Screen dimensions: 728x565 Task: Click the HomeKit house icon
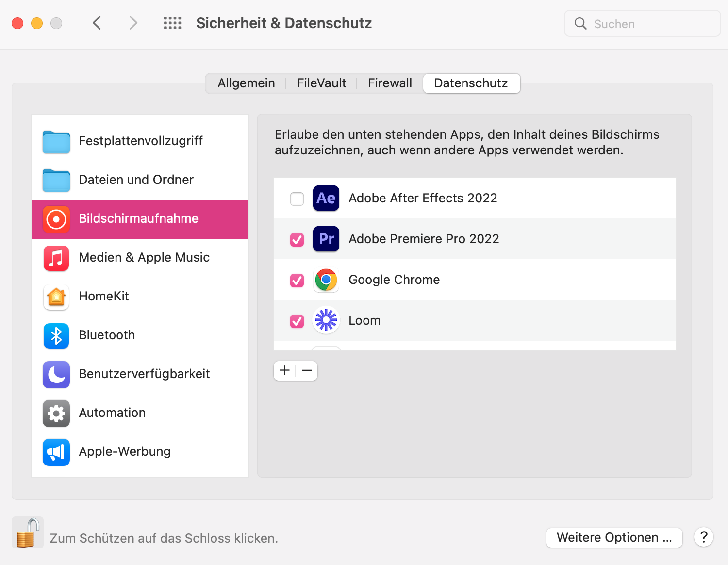pyautogui.click(x=56, y=297)
